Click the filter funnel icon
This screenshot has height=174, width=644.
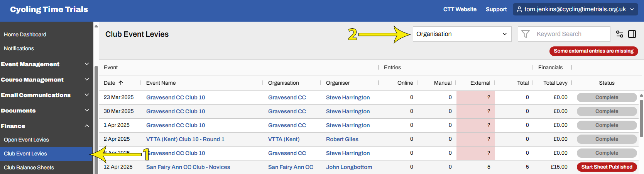[x=525, y=34]
